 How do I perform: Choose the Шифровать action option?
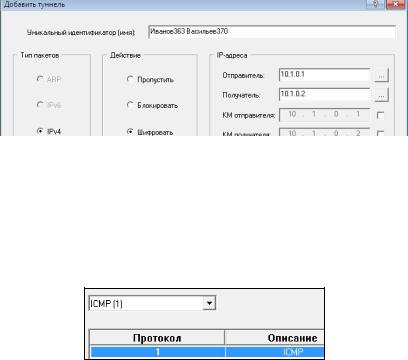(x=130, y=132)
